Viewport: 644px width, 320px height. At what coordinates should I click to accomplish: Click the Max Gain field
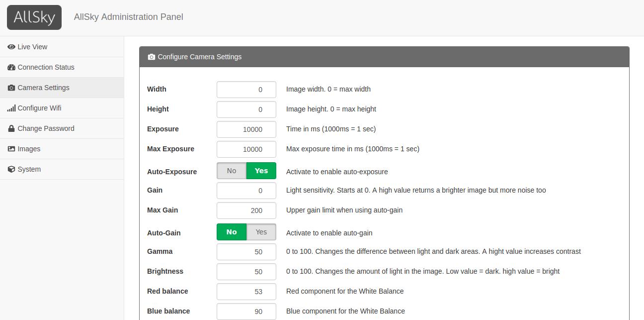click(246, 211)
